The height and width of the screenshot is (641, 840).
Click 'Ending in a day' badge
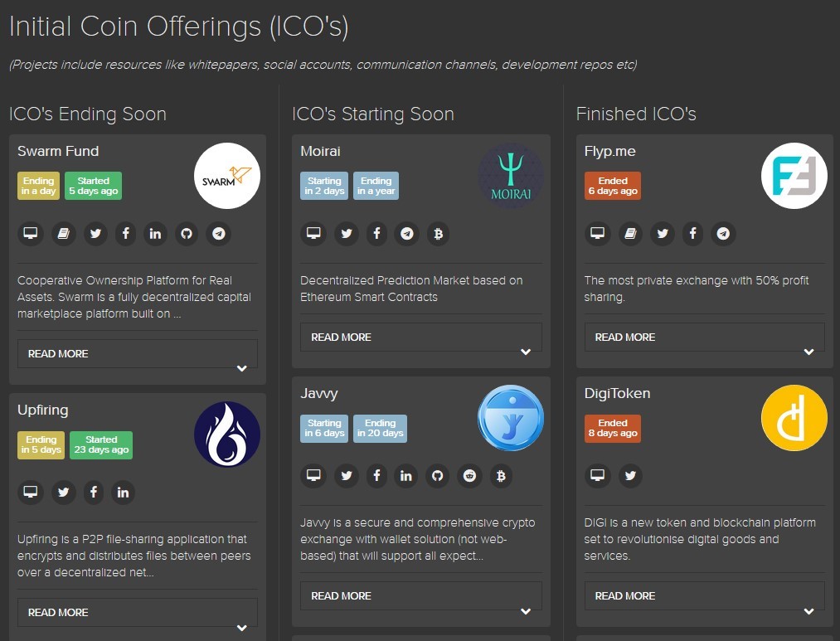pos(39,186)
